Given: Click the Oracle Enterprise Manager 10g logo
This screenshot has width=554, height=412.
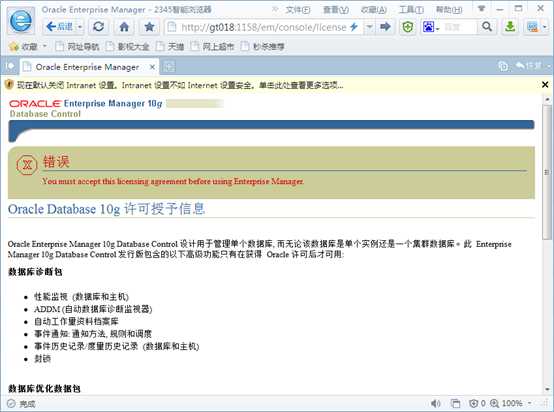Looking at the screenshot, I should point(86,108).
